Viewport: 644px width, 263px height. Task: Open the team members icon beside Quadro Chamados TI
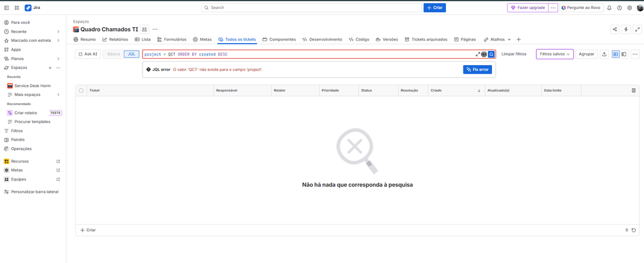coord(144,29)
